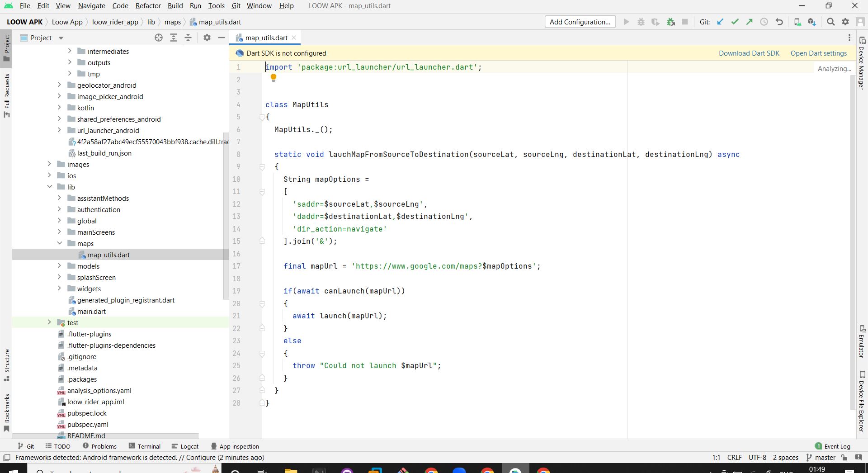
Task: Open main.dart in project tree
Action: tap(91, 311)
